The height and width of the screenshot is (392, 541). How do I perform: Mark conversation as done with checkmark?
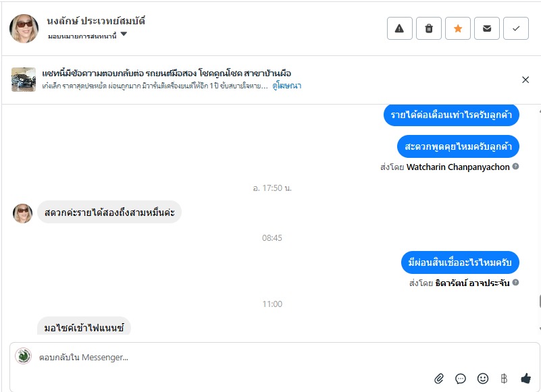tap(516, 28)
